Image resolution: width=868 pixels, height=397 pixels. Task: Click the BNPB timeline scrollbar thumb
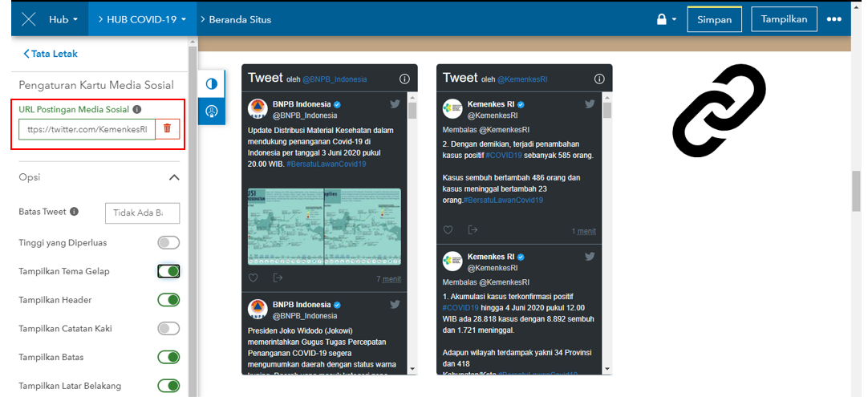[412, 111]
